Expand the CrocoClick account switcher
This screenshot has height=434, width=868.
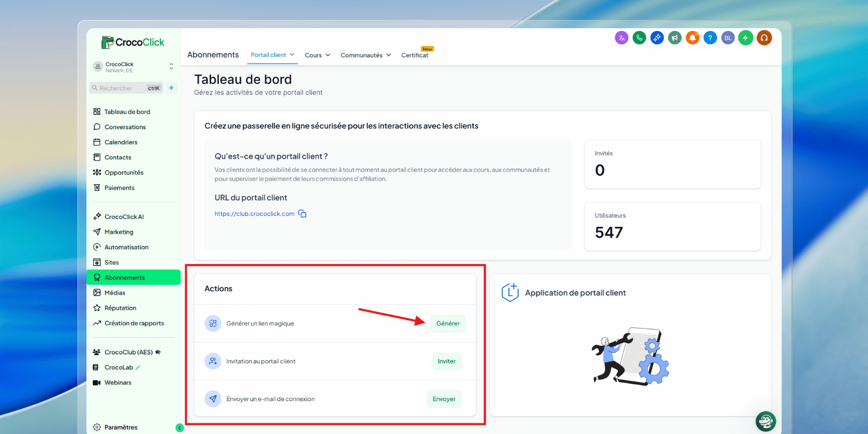[171, 67]
